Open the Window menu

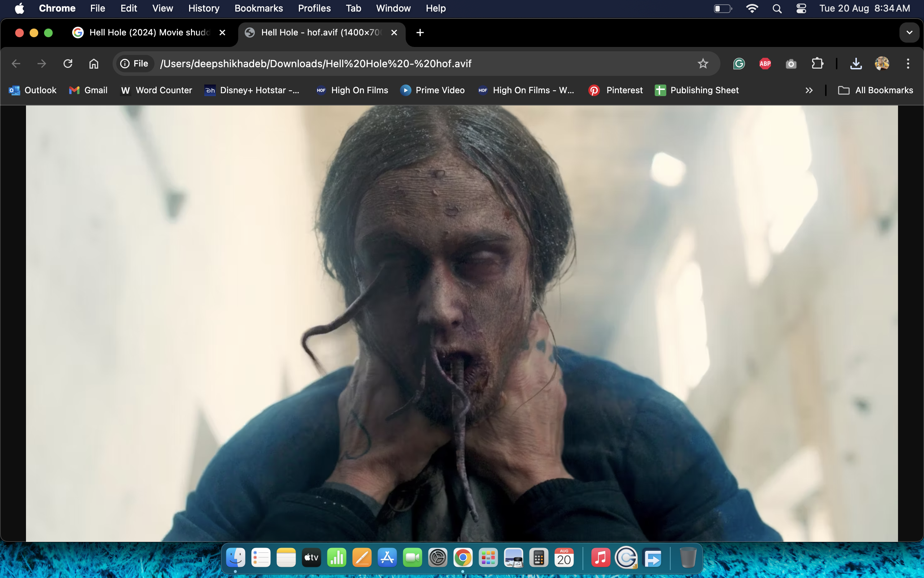393,8
